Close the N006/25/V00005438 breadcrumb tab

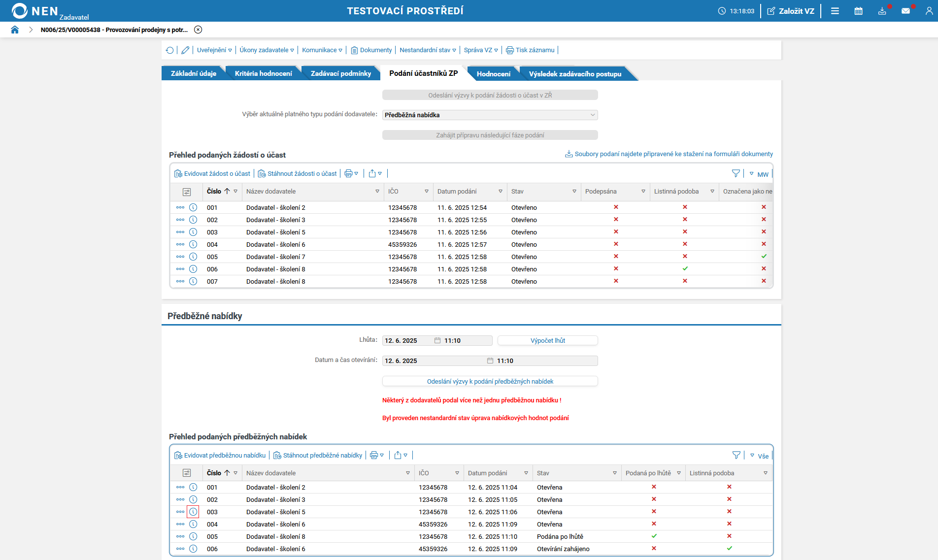(198, 30)
